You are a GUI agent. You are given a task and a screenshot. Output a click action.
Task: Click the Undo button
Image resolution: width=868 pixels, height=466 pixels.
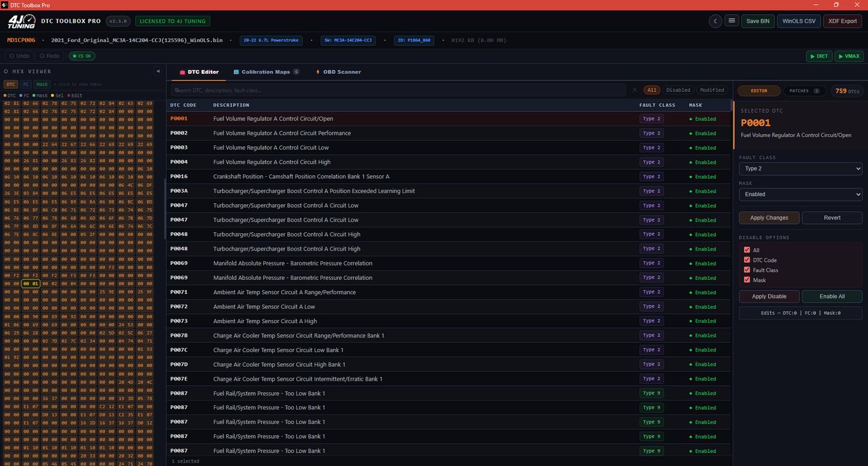[x=19, y=56]
